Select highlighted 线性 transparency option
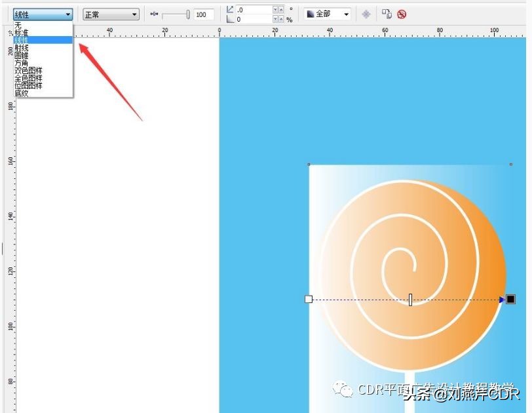This screenshot has width=532, height=413. [x=43, y=40]
